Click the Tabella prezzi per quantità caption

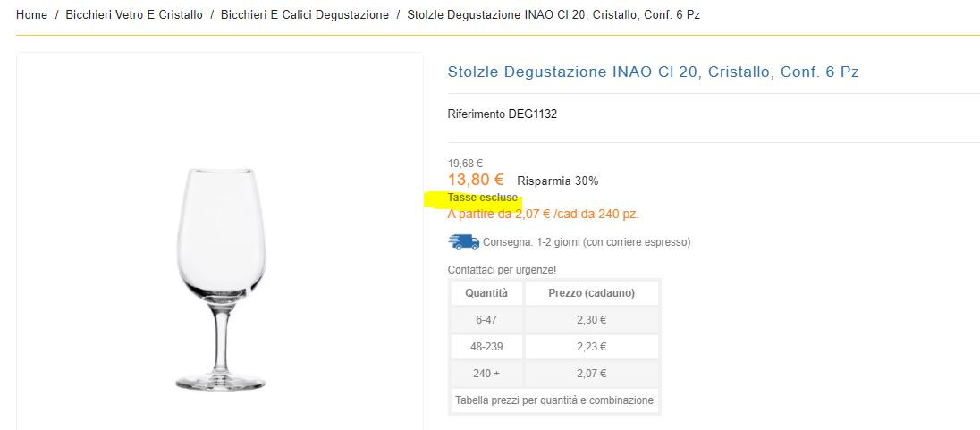pos(554,400)
